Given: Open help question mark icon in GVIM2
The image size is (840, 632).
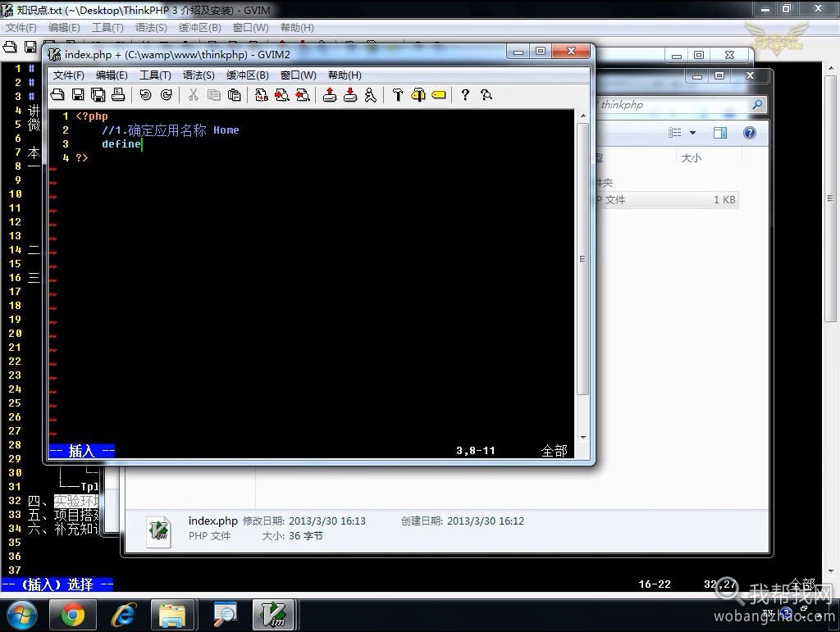Looking at the screenshot, I should pos(465,95).
